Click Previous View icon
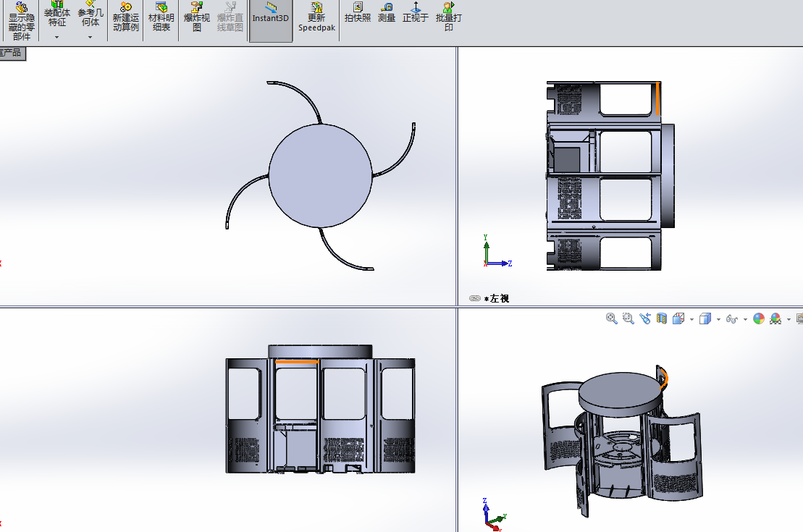Screen dimensions: 803x532 click(x=644, y=318)
